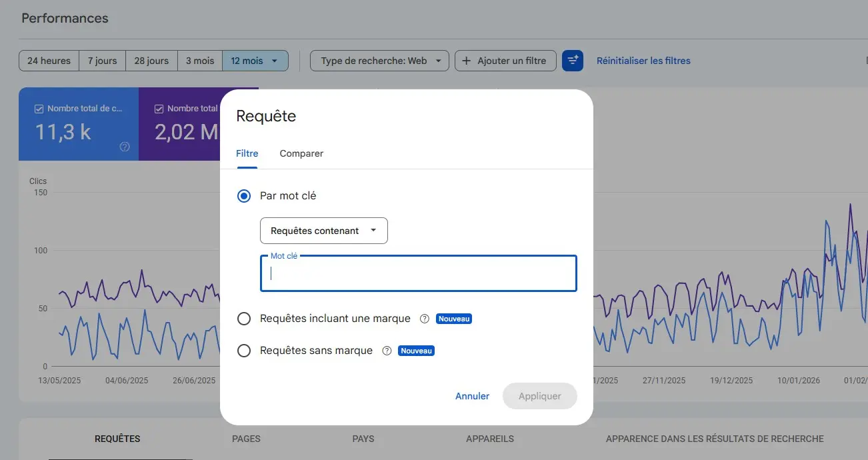The image size is (868, 460).
Task: Open the help icon on the clicks card
Action: click(124, 147)
